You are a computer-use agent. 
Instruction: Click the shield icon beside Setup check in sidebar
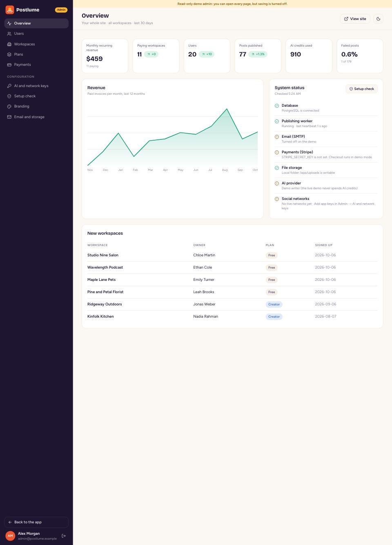(9, 96)
